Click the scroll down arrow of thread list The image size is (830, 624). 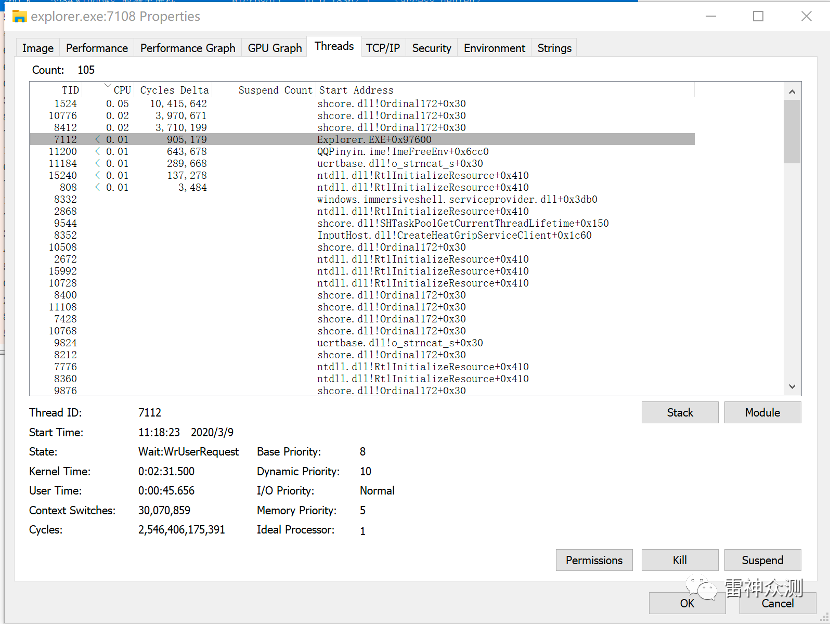[792, 386]
